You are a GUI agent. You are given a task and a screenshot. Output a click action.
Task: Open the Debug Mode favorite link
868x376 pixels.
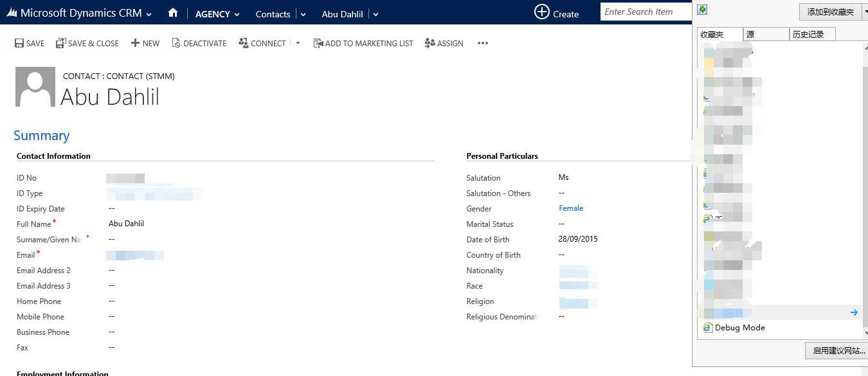point(740,327)
